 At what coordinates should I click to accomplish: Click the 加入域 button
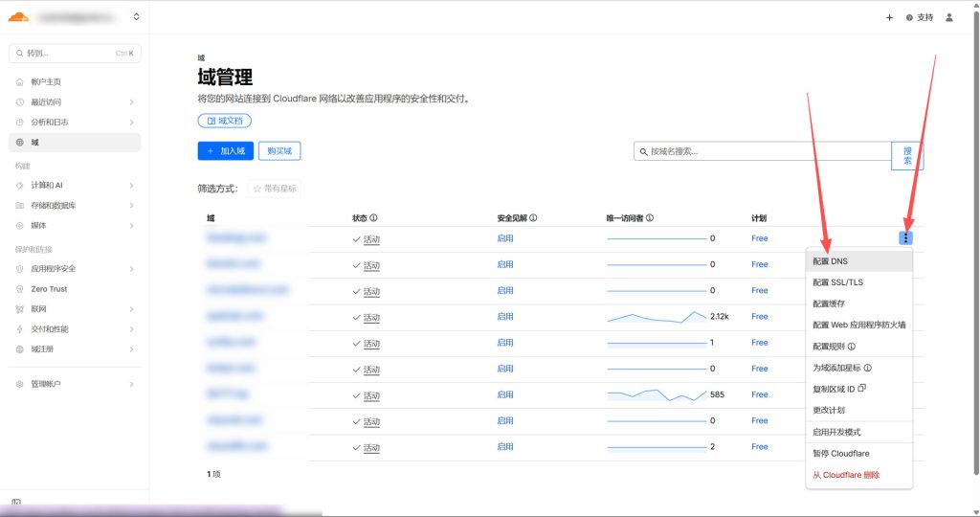tap(225, 150)
